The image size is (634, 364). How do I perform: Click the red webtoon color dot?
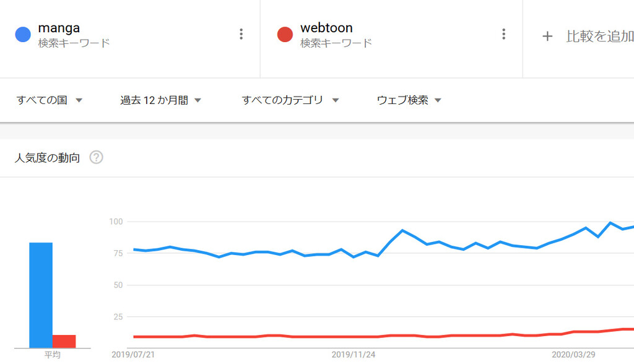285,35
